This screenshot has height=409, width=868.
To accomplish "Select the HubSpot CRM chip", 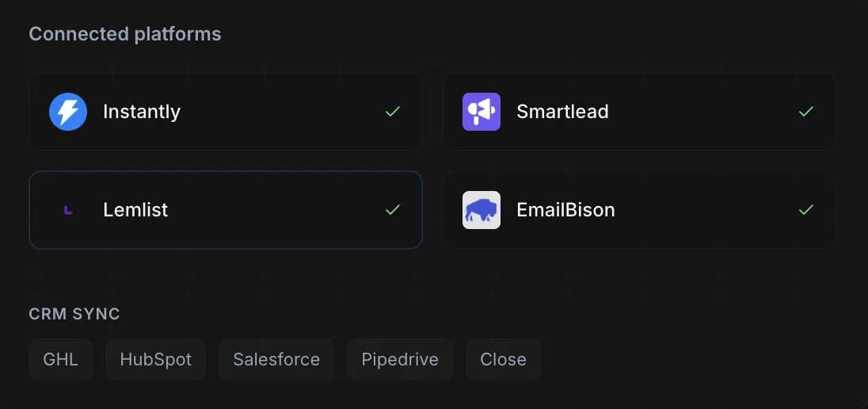I will (156, 360).
